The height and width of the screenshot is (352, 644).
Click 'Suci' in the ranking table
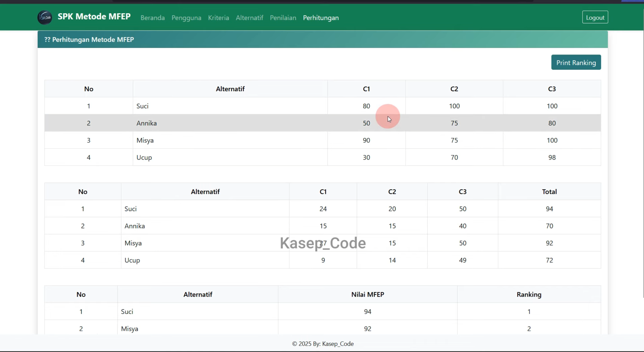click(x=127, y=311)
